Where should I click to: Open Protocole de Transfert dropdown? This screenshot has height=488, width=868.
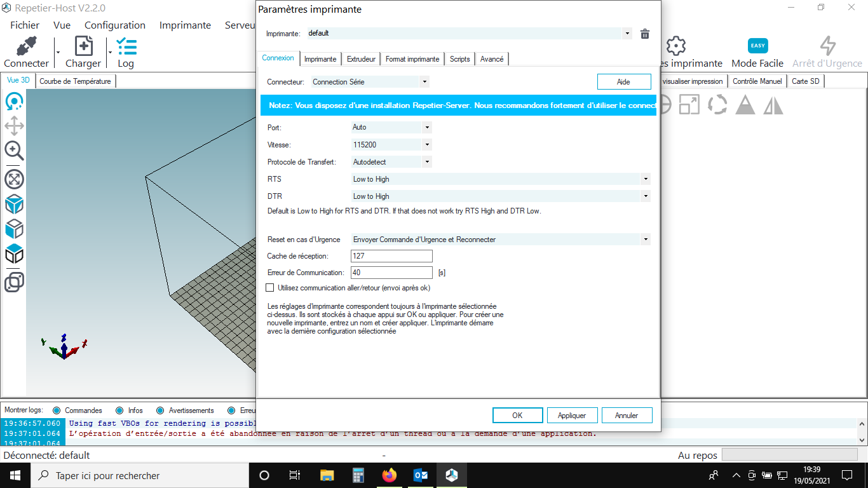426,162
